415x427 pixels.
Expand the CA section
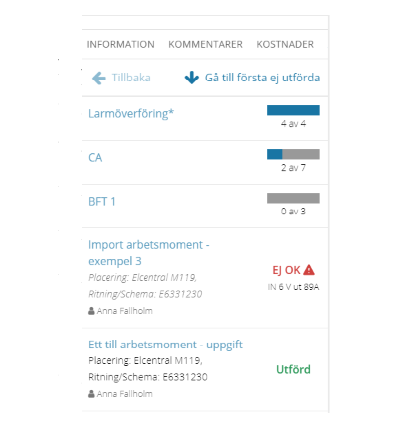95,158
